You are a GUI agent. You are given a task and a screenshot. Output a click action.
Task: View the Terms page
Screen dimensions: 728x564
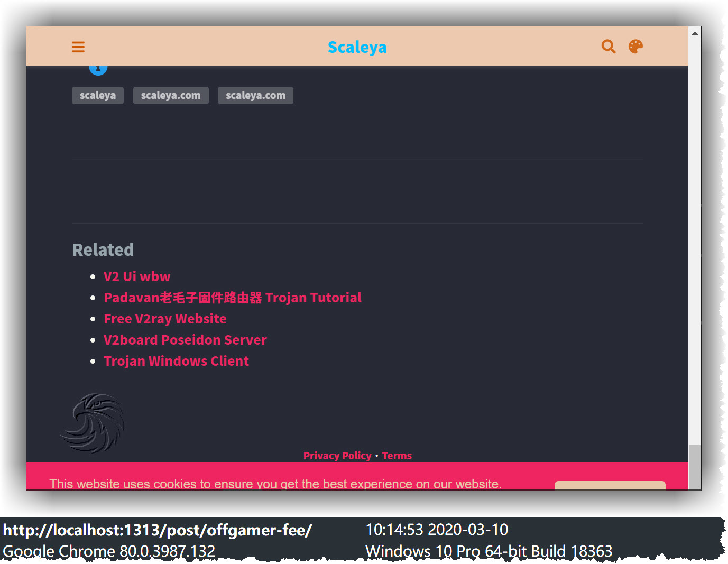[397, 456]
